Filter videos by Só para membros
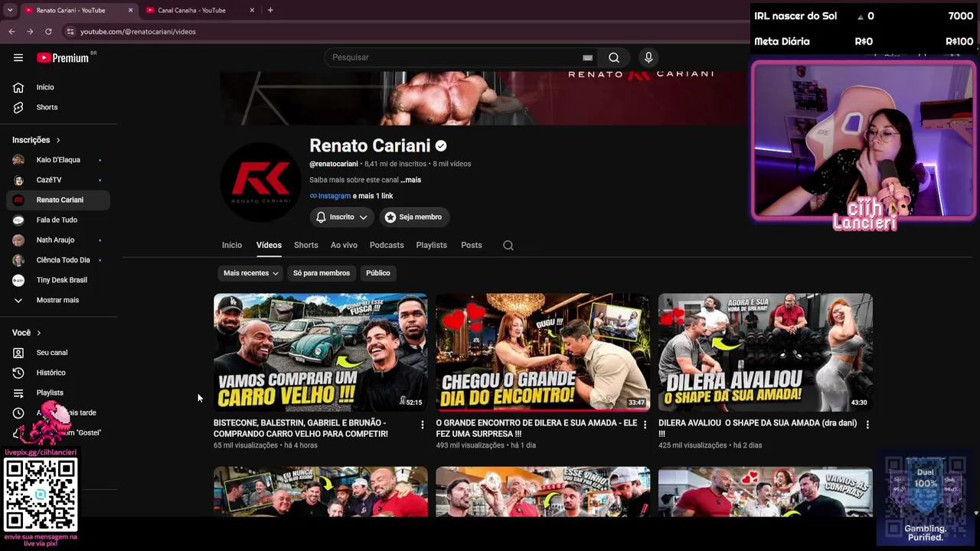 [322, 273]
